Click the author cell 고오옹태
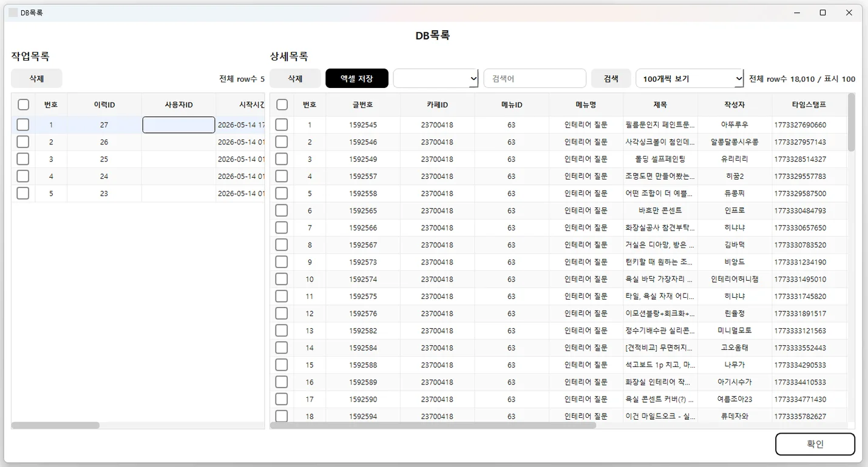The image size is (868, 467). tap(734, 348)
